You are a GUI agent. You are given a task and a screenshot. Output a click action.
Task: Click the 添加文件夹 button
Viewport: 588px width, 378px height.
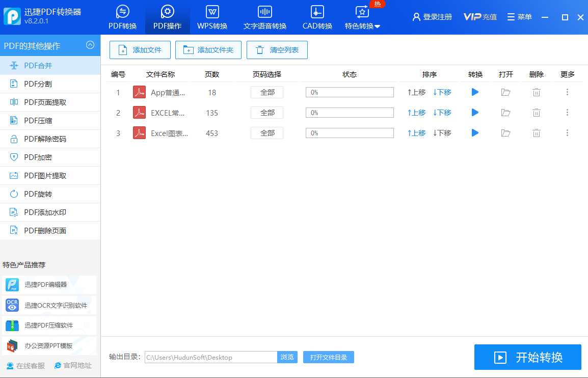(208, 50)
